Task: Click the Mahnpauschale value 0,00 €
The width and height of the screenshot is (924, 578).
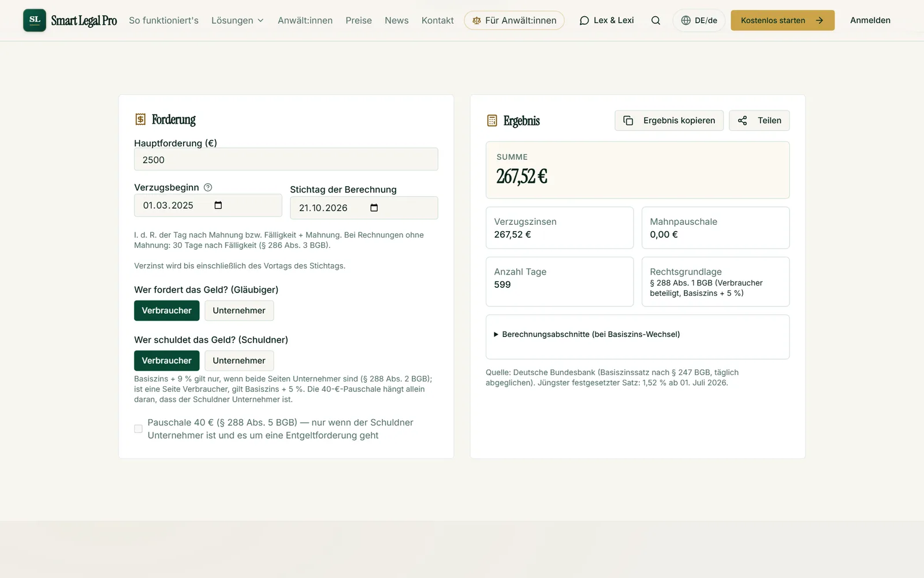Action: click(664, 234)
